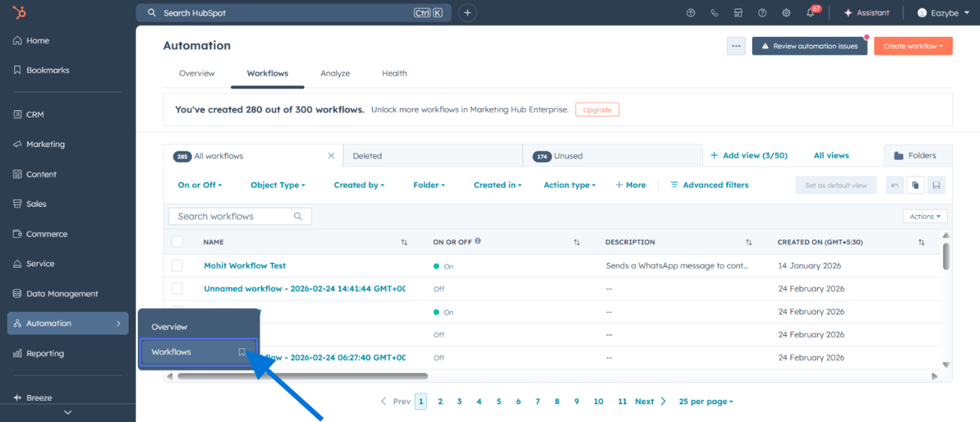Image resolution: width=980 pixels, height=422 pixels.
Task: Open the settings gear icon
Action: (x=786, y=13)
